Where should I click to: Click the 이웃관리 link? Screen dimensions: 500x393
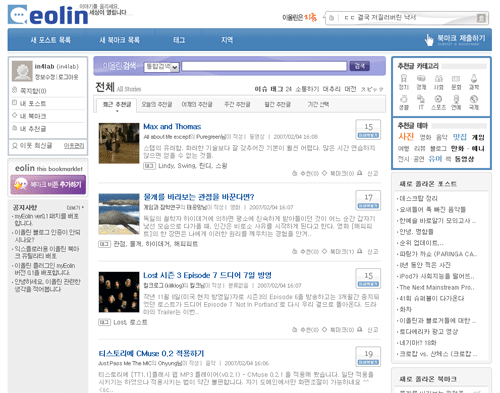coord(74,146)
